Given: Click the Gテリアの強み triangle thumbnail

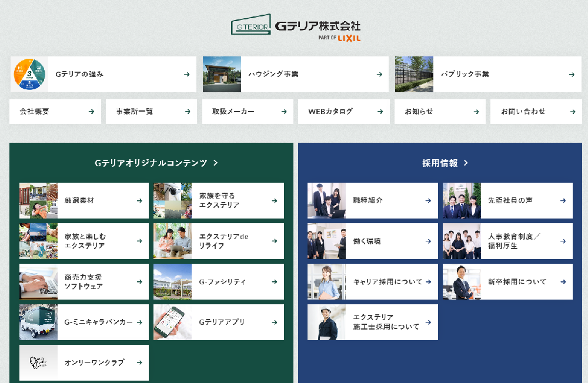Looking at the screenshot, I should [29, 74].
